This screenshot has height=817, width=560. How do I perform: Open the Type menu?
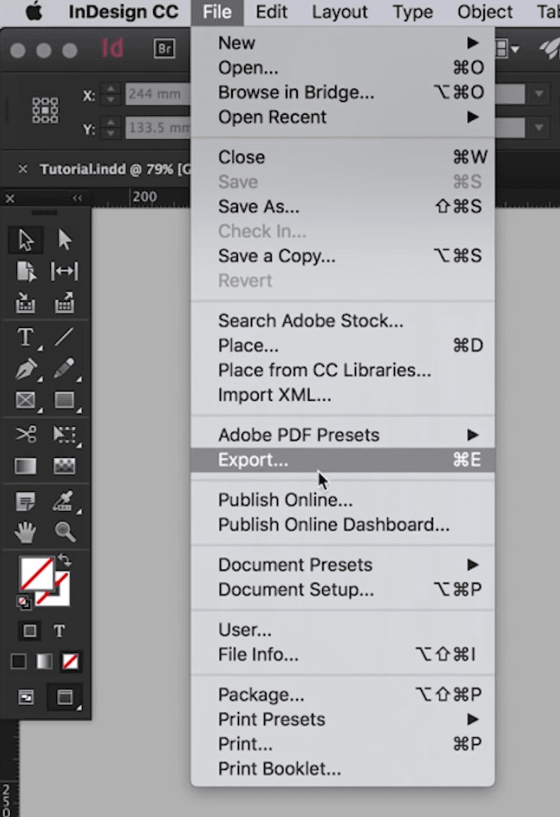tap(413, 11)
